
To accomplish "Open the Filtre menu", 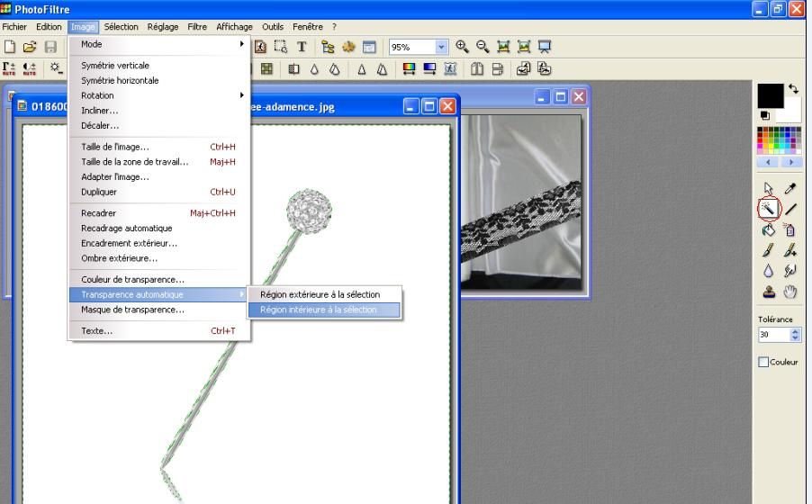I will [197, 26].
